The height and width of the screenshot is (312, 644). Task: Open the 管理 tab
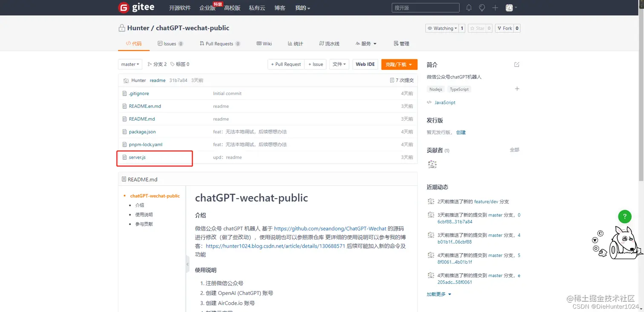tap(402, 43)
